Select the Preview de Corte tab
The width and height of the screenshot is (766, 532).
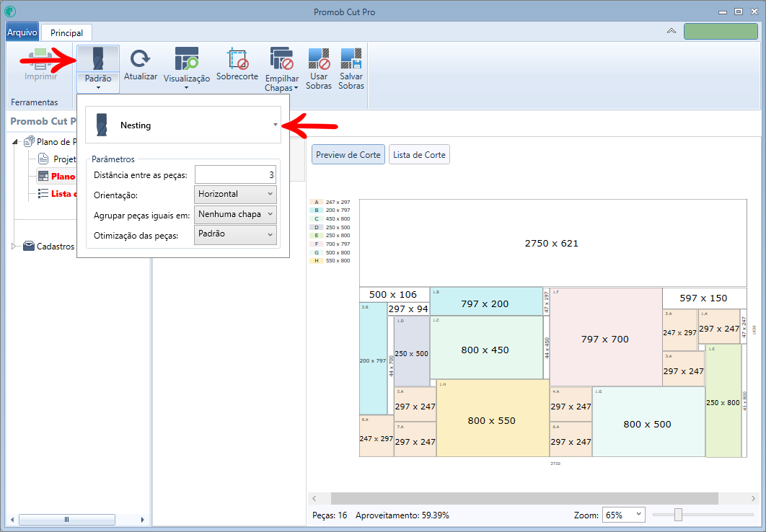click(348, 155)
